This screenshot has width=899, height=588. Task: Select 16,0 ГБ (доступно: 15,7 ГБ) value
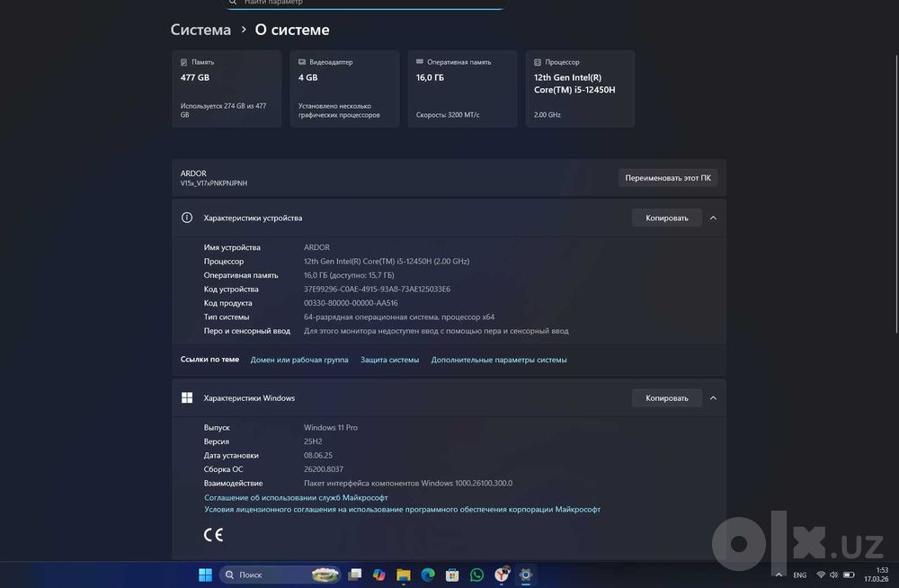(x=349, y=275)
